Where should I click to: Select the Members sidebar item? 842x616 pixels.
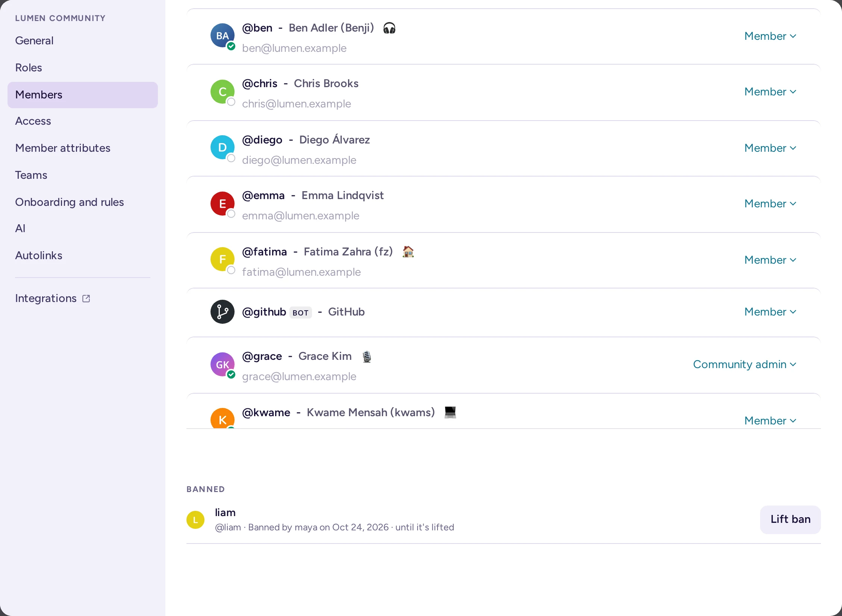pos(83,95)
